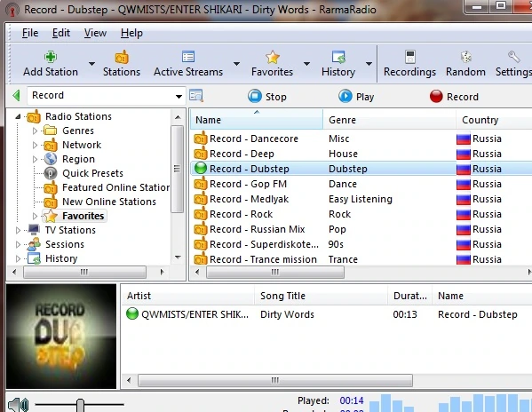This screenshot has height=412, width=532.
Task: Click the Region globe icon
Action: click(51, 159)
